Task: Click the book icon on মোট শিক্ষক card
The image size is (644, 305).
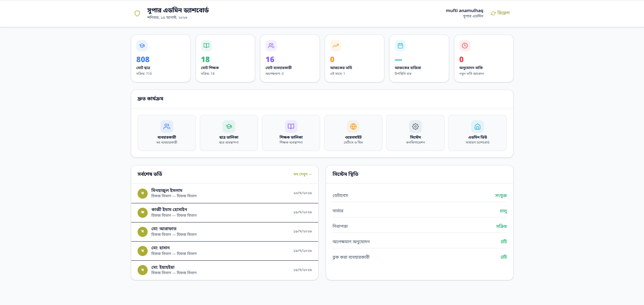Action: pos(206,46)
